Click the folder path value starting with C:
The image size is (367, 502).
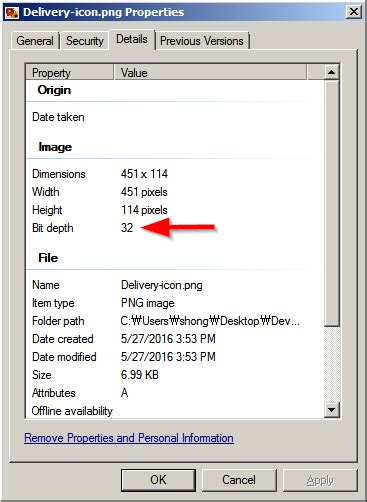click(x=210, y=321)
